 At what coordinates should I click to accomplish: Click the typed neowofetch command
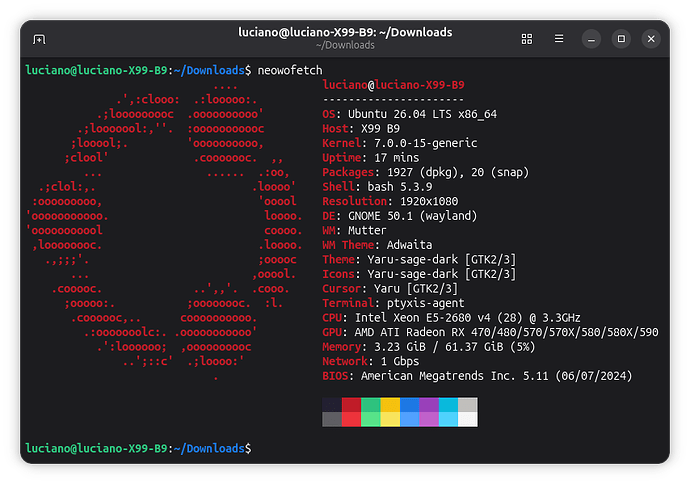290,70
